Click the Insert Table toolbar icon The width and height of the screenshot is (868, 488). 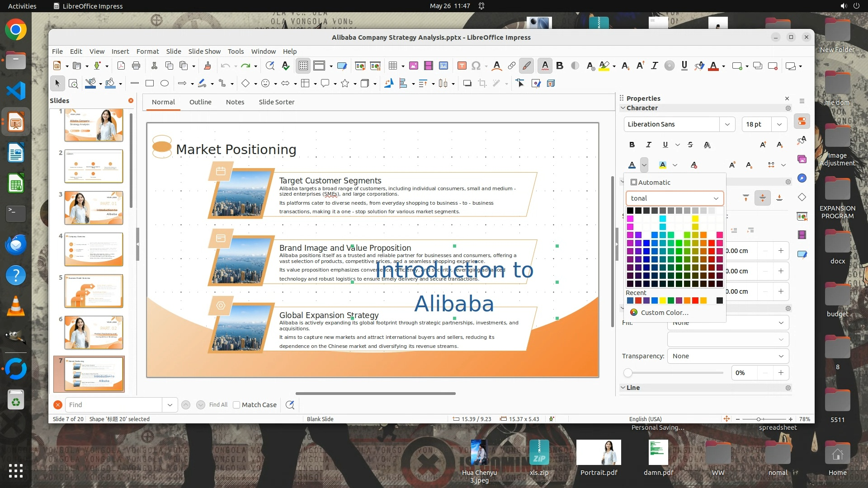click(x=393, y=66)
